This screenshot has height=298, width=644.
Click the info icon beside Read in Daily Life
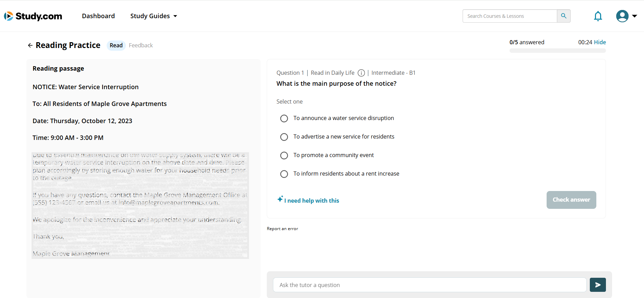point(361,73)
